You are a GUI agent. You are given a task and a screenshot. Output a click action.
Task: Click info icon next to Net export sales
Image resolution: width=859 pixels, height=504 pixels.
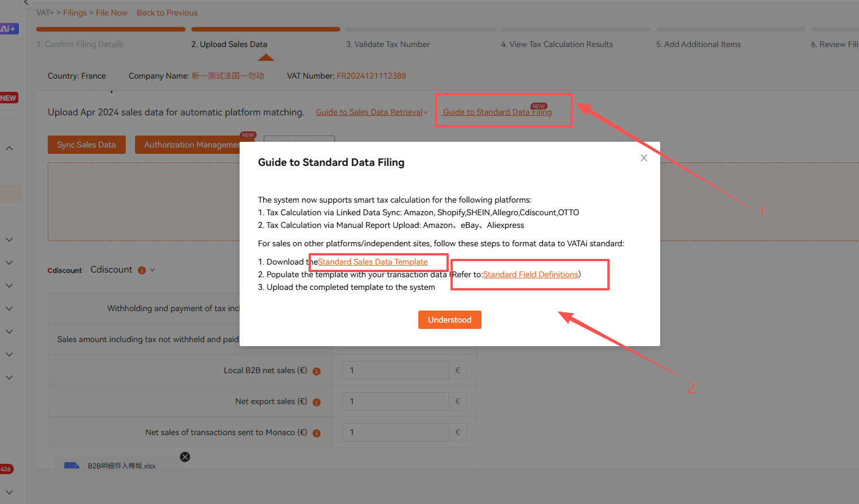point(317,402)
